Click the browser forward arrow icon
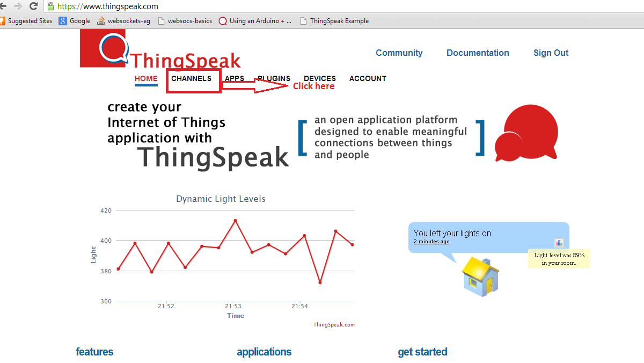This screenshot has width=644, height=363. 18,6
